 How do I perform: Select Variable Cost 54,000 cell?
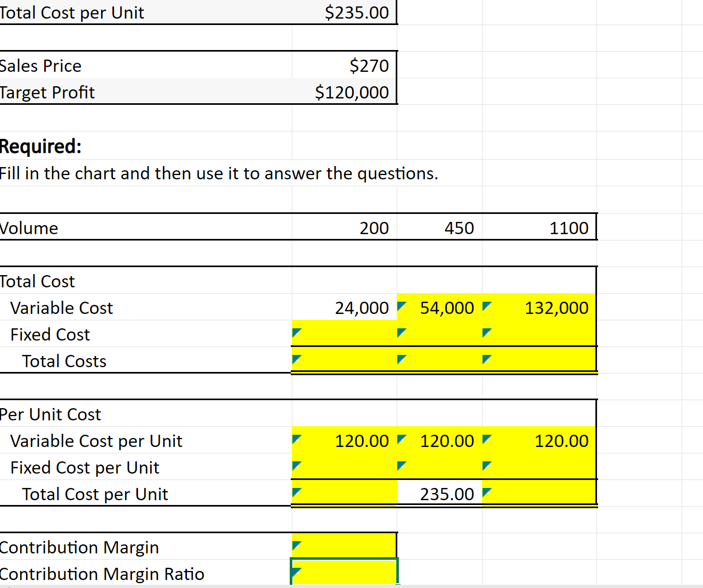[x=440, y=307]
